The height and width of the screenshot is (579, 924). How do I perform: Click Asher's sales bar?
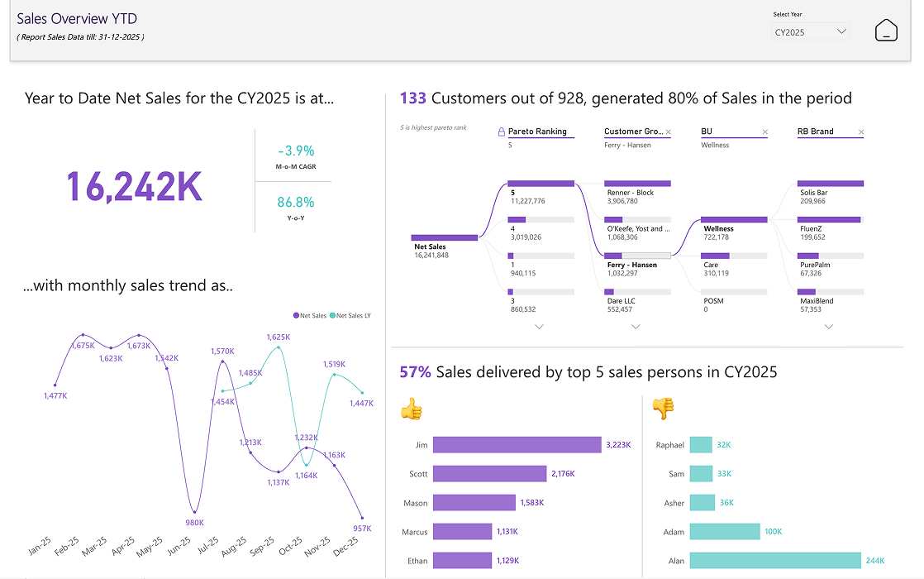click(703, 502)
